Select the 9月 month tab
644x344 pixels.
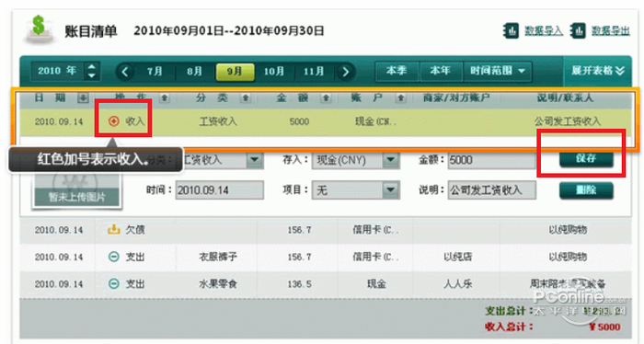coord(235,72)
